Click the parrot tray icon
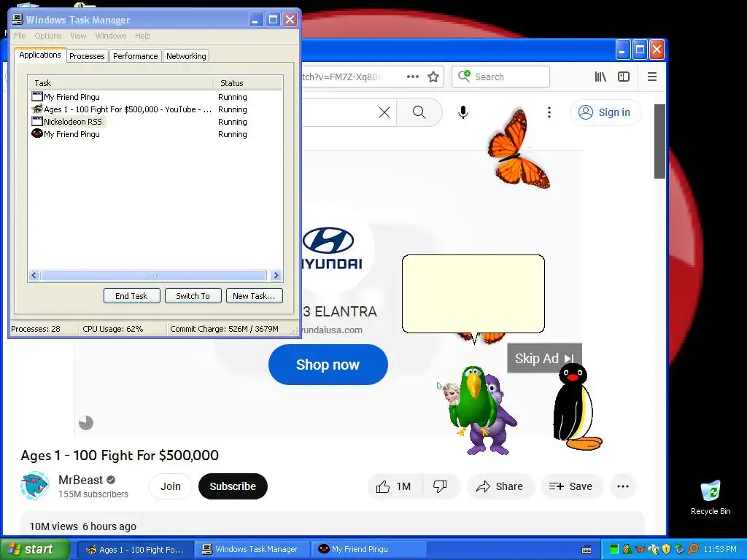This screenshot has height=560, width=747. [627, 549]
